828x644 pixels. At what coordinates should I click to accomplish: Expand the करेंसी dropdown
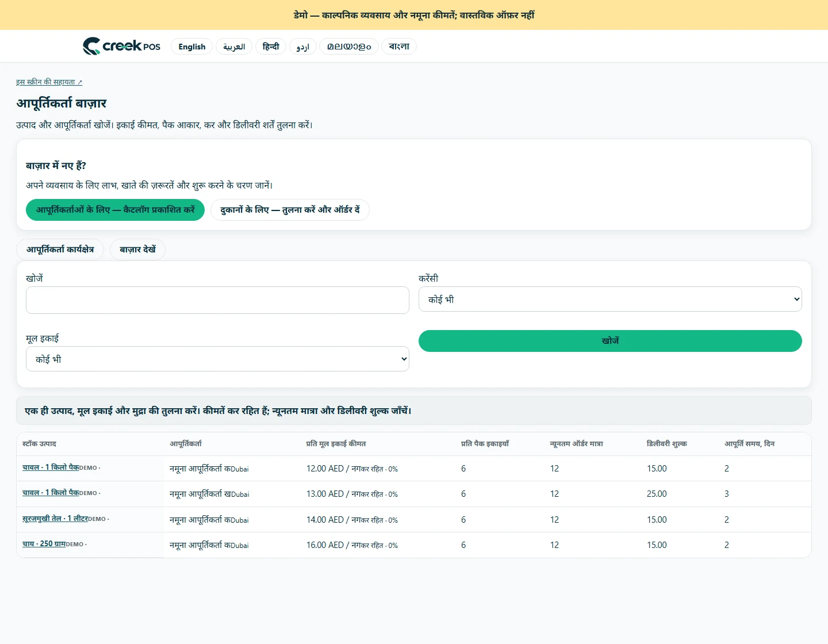610,299
